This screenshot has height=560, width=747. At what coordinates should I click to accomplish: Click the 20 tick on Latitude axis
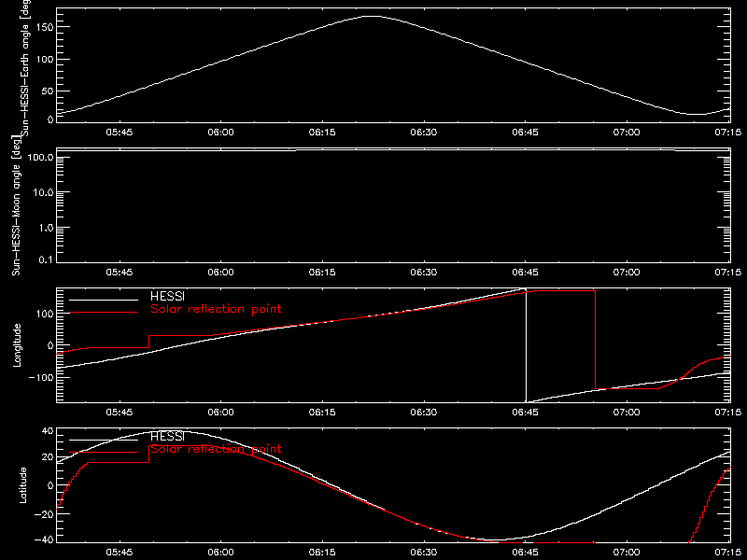tap(48, 457)
